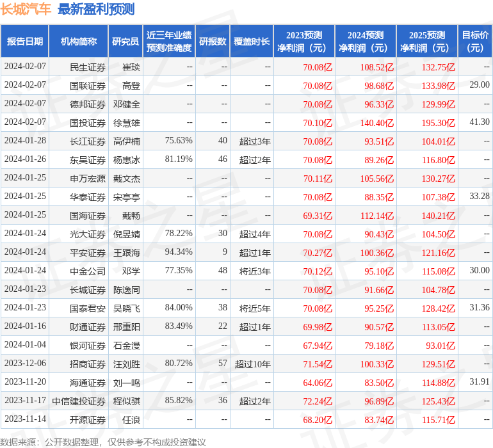
Task: Click target price 41.30
Action: [480, 122]
